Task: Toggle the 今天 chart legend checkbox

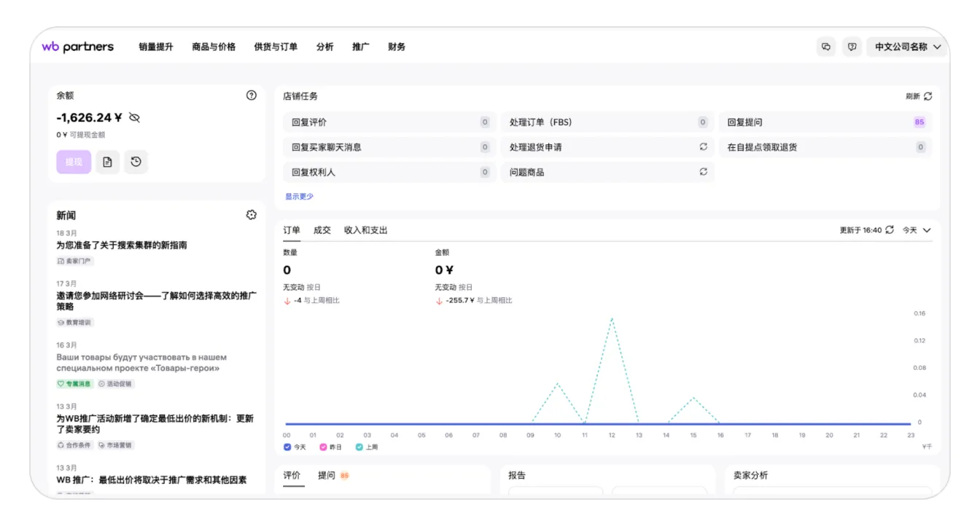Action: point(287,447)
